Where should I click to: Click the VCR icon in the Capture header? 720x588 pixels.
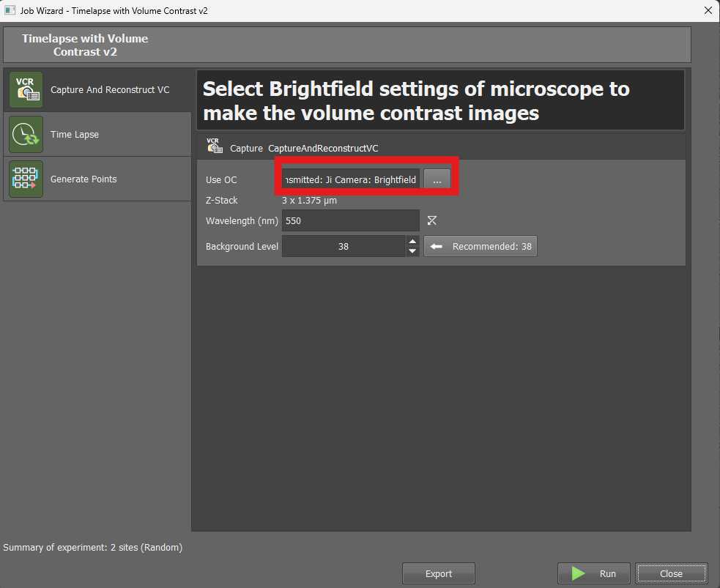pyautogui.click(x=215, y=146)
